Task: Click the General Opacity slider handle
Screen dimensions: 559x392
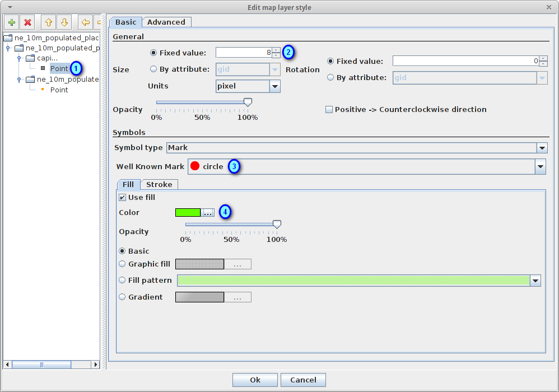Action: point(248,102)
